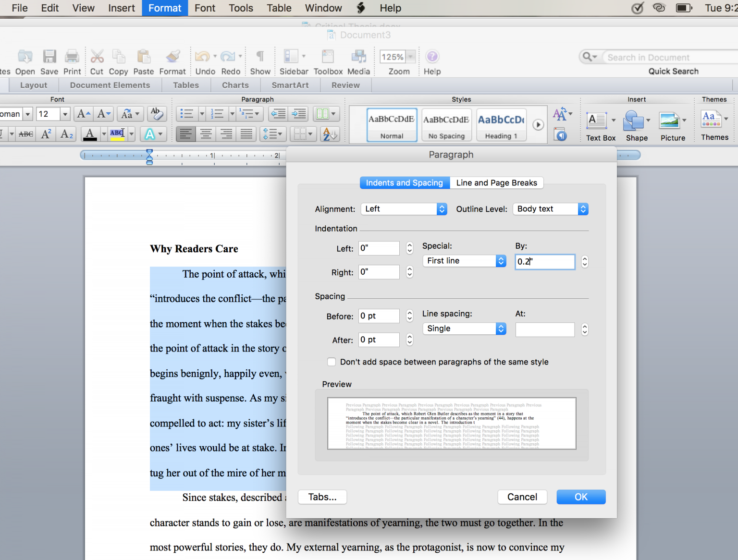Click the Left indentation input field
The image size is (738, 560).
(379, 248)
